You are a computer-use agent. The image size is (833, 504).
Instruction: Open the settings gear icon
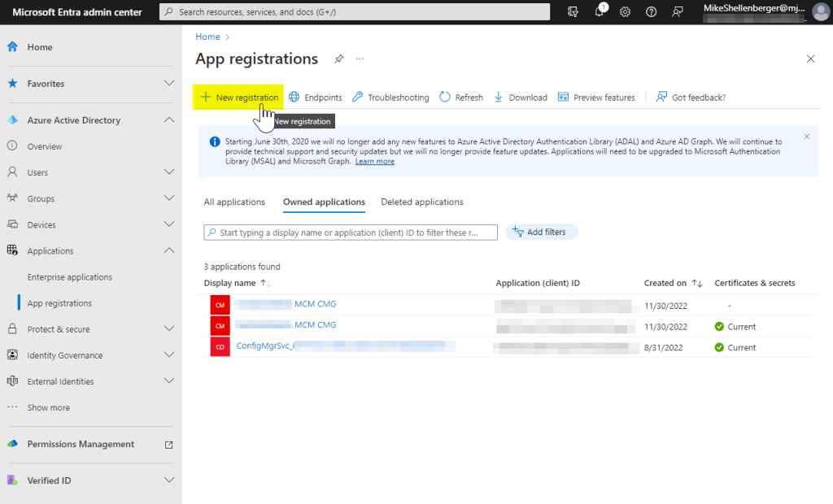(x=625, y=12)
